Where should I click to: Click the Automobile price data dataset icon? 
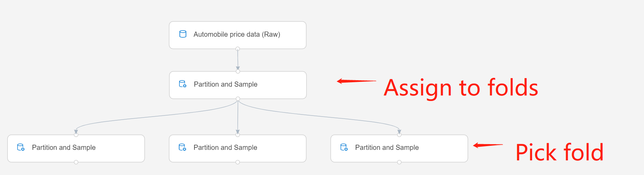[183, 34]
